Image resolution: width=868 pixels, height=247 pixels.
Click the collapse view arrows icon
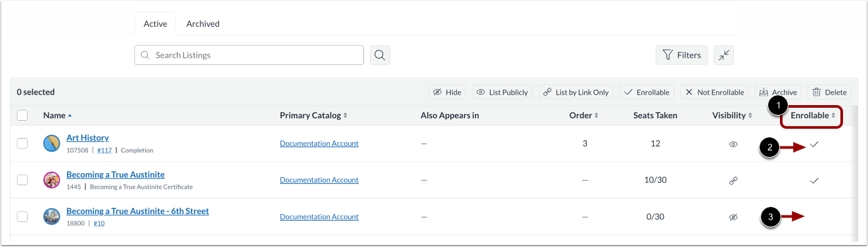(x=724, y=55)
